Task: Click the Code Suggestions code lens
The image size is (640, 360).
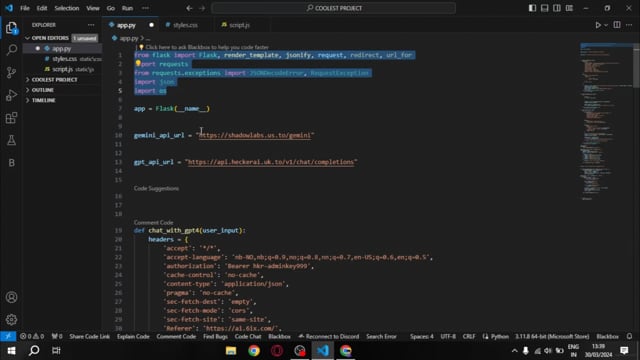Action: (x=156, y=188)
